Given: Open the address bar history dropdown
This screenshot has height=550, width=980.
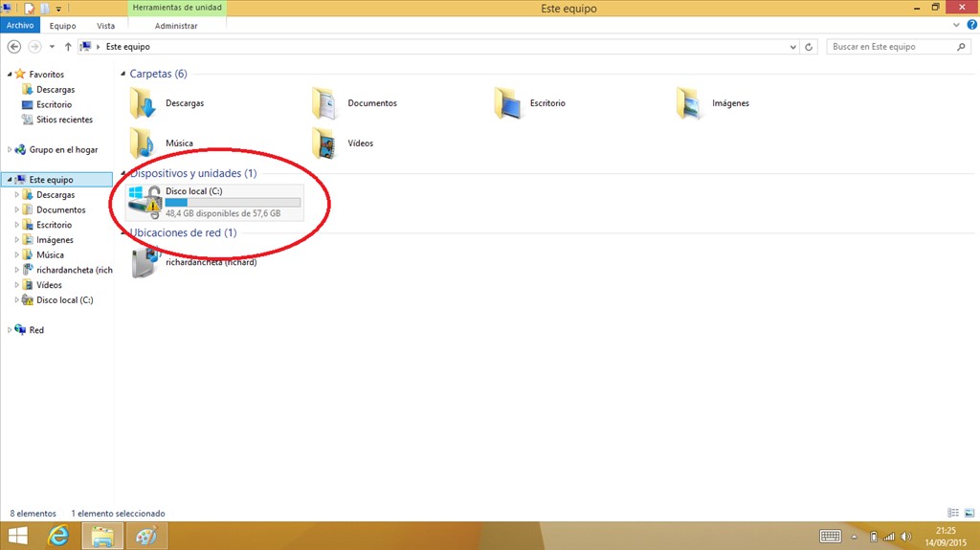Looking at the screenshot, I should [x=793, y=47].
